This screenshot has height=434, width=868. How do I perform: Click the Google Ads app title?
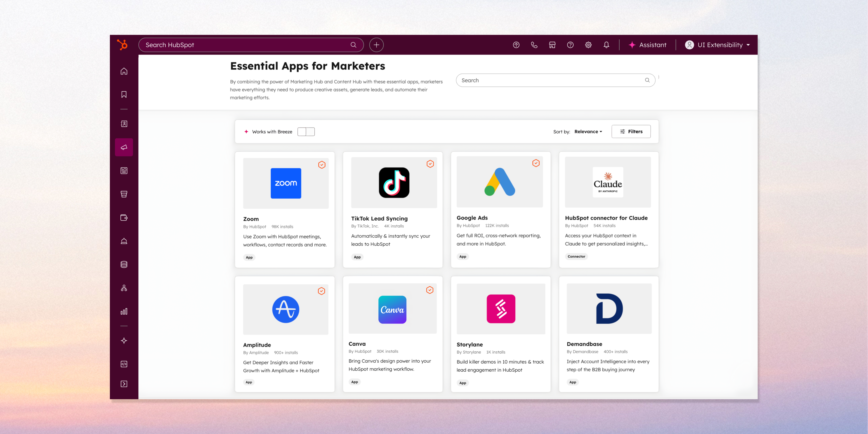(472, 218)
